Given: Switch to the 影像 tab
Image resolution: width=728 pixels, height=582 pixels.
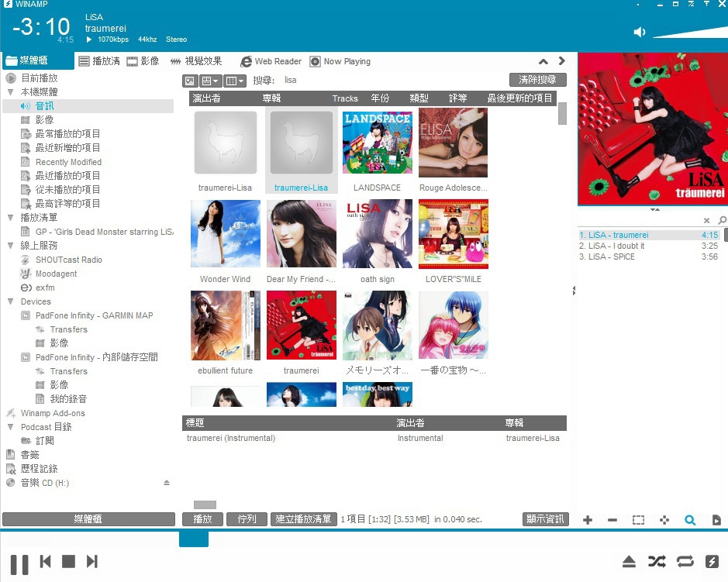Looking at the screenshot, I should (x=143, y=61).
